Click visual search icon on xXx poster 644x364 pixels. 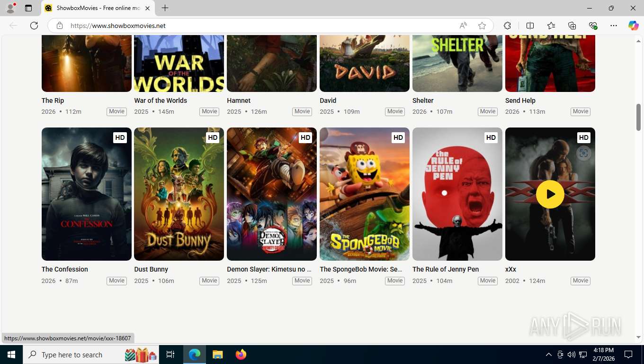pyautogui.click(x=583, y=153)
